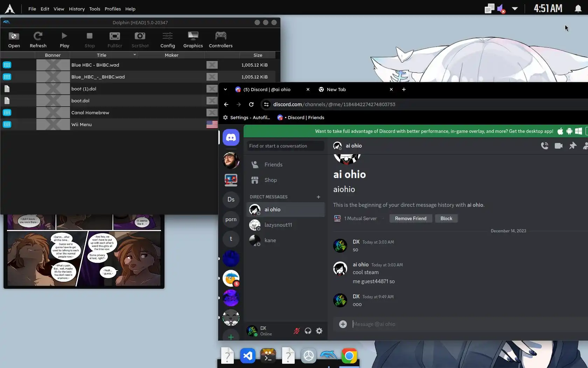588x368 pixels.
Task: Select Wii Menu entry
Action: (x=109, y=124)
